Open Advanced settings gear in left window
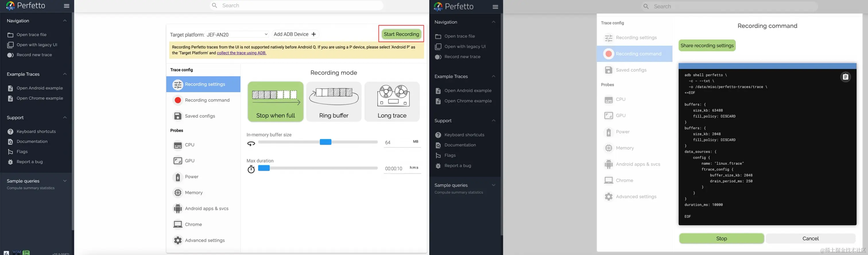868x255 pixels. tap(178, 240)
